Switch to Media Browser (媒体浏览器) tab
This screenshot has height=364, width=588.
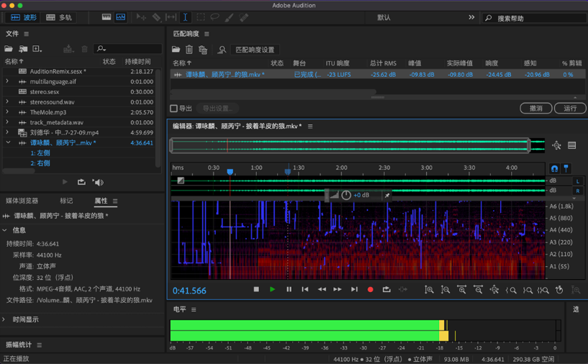(x=22, y=201)
